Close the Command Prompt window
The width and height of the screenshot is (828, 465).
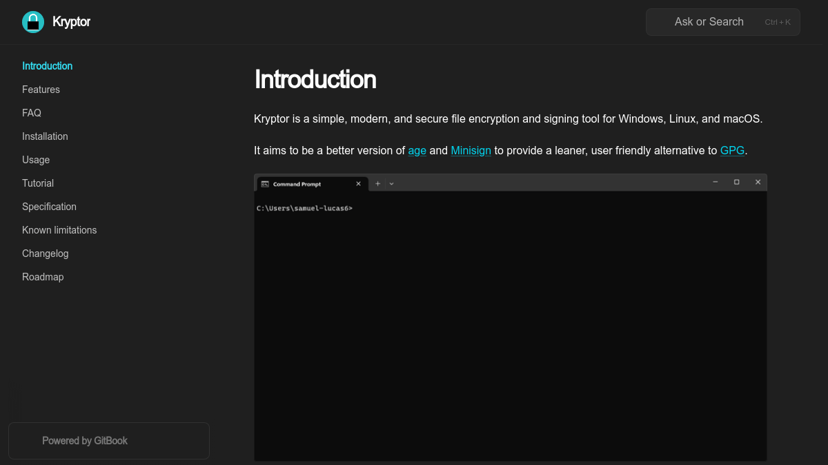click(x=758, y=182)
